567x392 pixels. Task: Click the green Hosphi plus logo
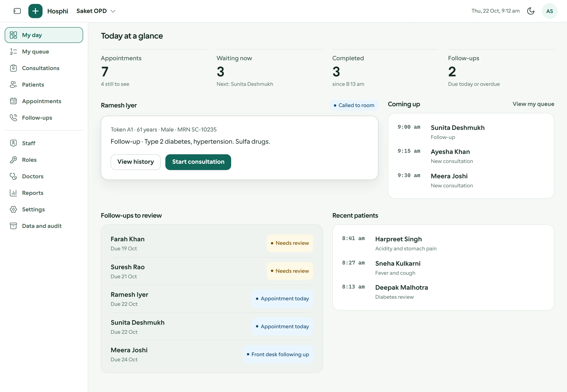(x=35, y=11)
